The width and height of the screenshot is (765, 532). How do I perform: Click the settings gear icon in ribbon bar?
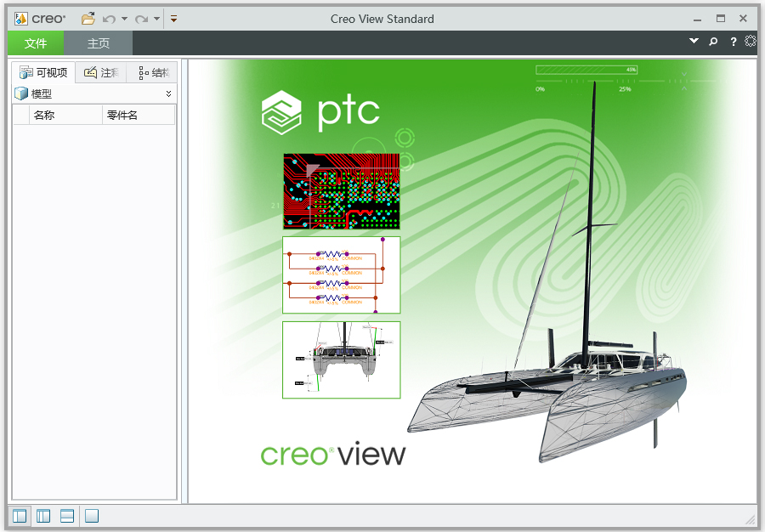(x=751, y=41)
